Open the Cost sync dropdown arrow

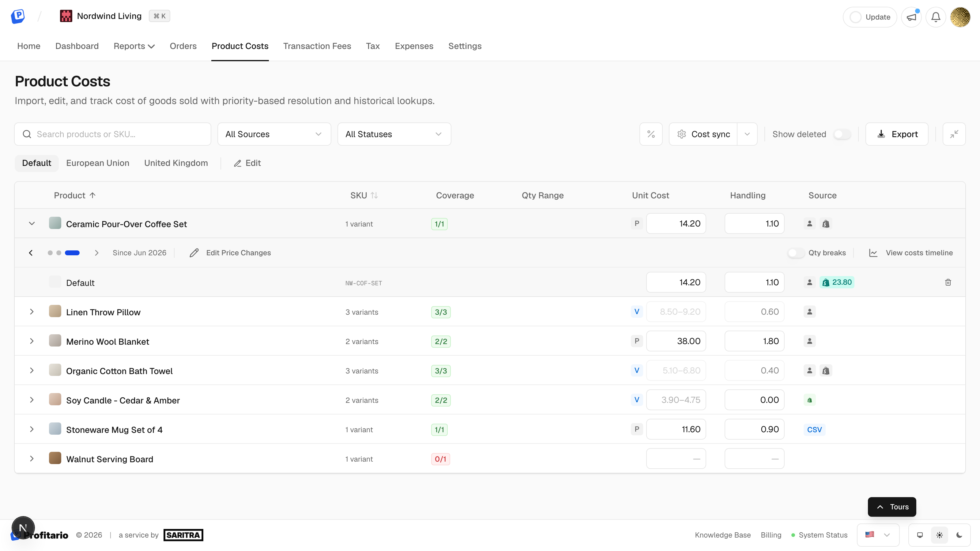click(747, 134)
